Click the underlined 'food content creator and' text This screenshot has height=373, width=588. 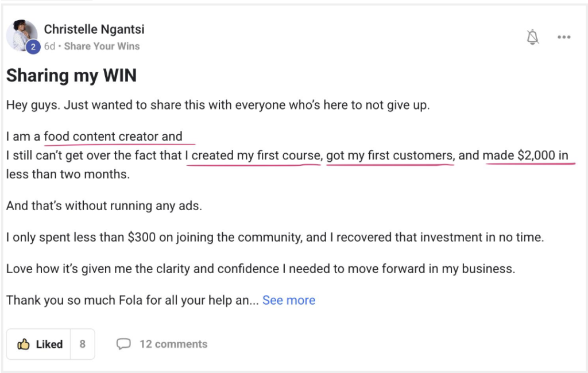click(x=113, y=137)
